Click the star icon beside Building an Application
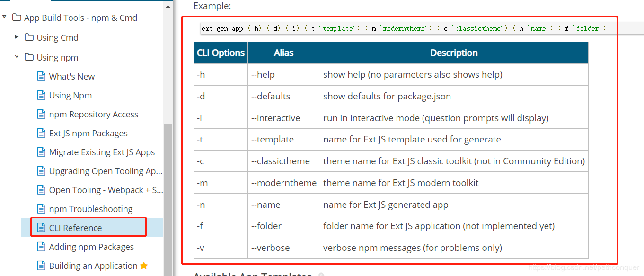Screen dimensions: 644x276 [x=144, y=266]
